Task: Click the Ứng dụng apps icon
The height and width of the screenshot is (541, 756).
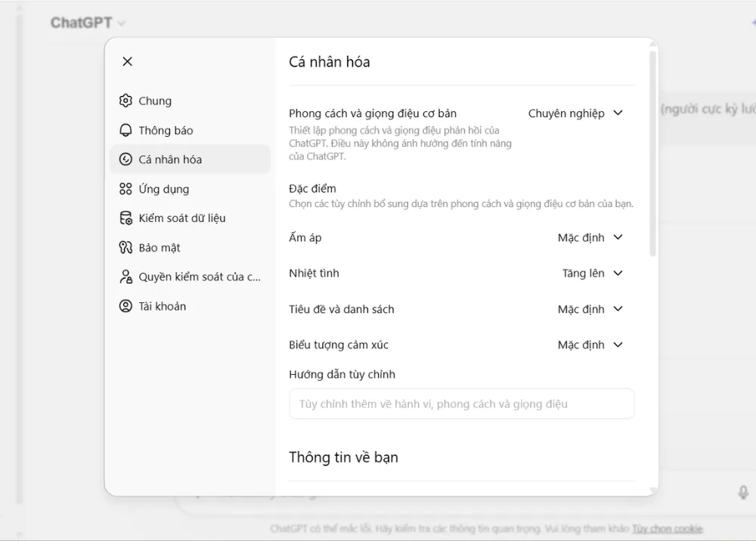Action: point(125,189)
